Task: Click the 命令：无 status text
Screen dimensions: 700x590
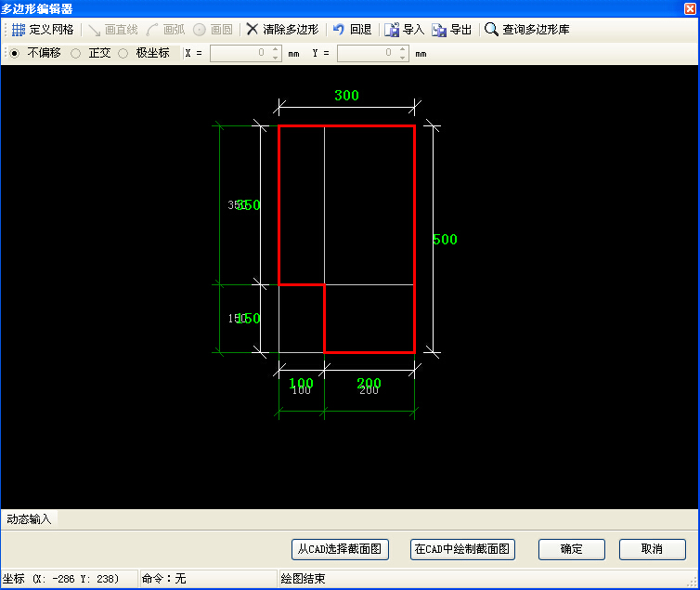Action: (163, 579)
